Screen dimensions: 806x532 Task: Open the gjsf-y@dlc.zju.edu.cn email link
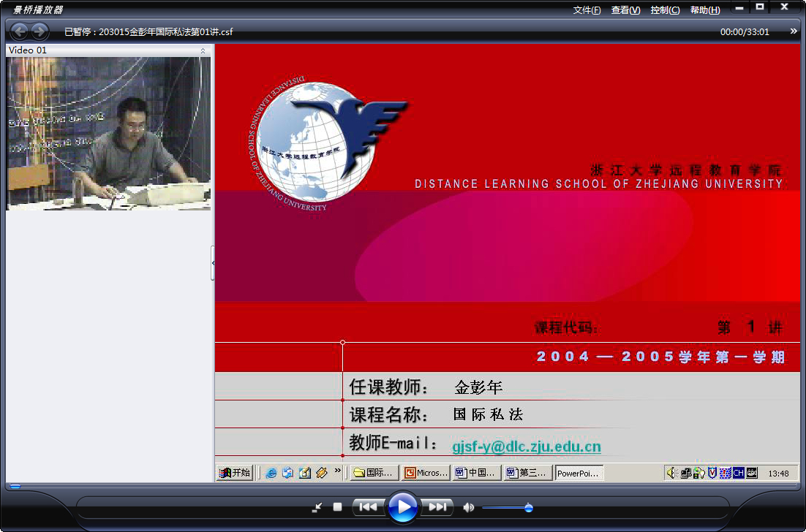(x=527, y=446)
